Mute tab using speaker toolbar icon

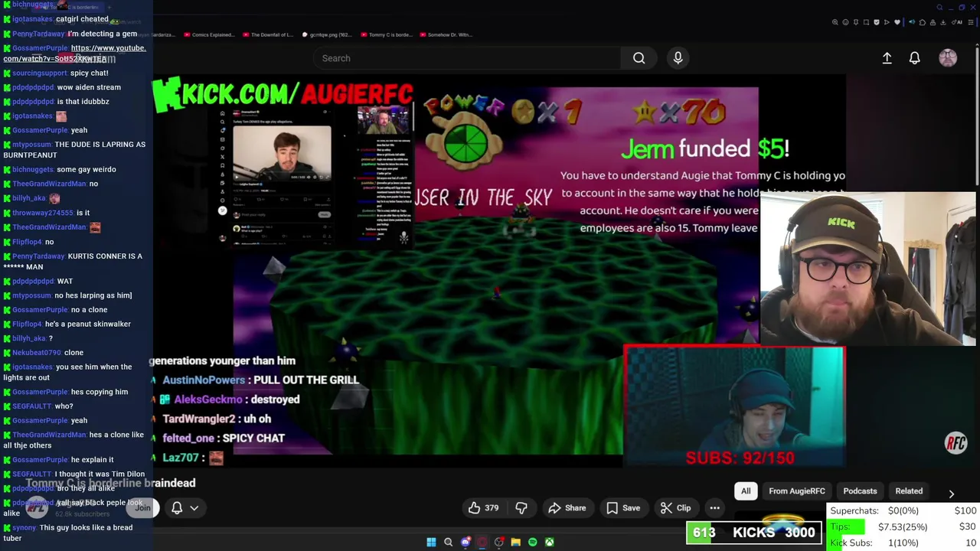click(x=912, y=22)
